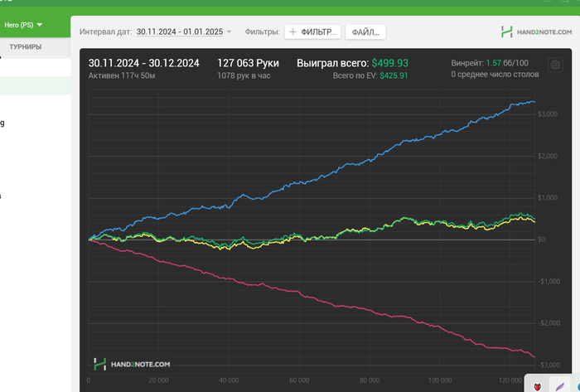
Task: Click the 30.11.2024 - 30.12.2024 graph title
Action: (144, 63)
